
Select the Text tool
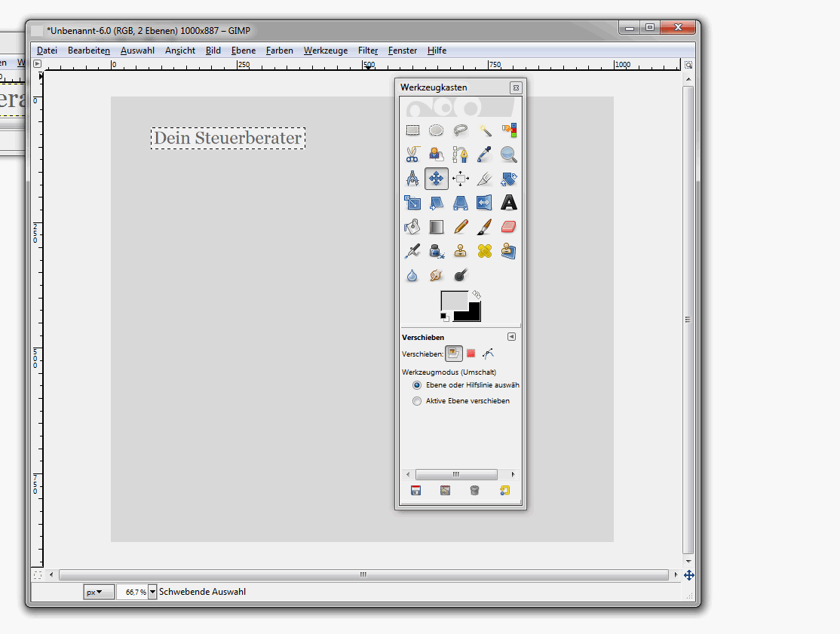point(509,202)
